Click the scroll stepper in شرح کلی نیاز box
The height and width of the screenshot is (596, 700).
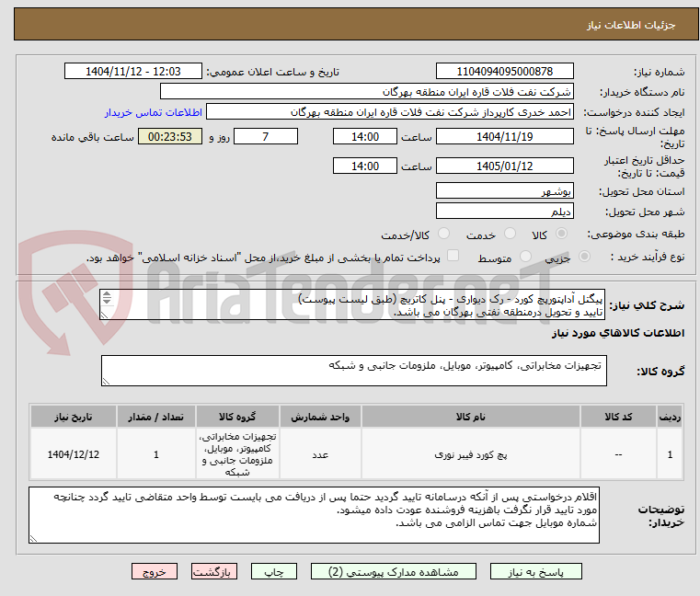[107, 297]
